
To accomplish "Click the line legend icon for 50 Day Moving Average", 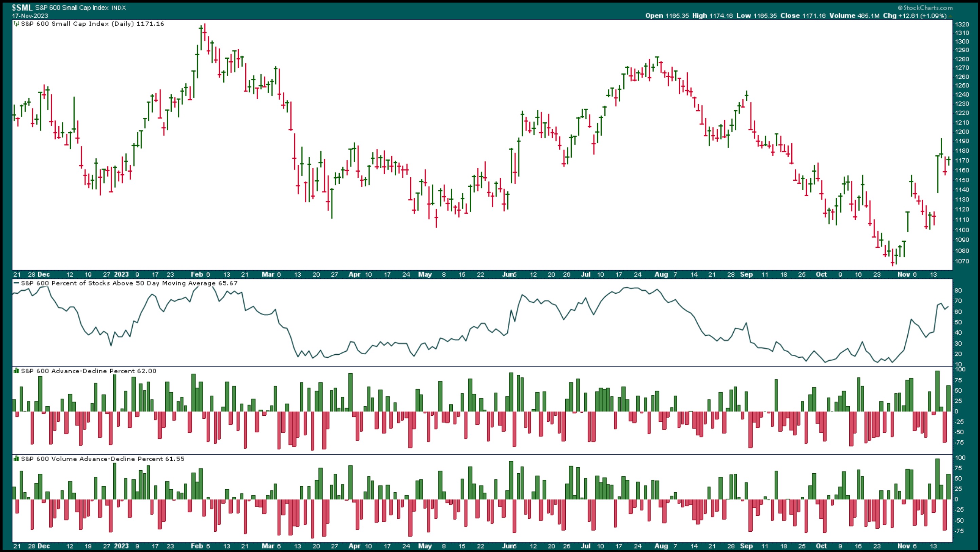I will [16, 283].
